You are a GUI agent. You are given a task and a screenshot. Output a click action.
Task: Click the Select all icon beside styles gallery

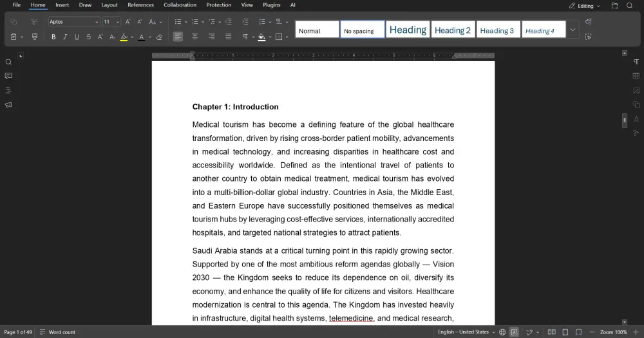[589, 37]
